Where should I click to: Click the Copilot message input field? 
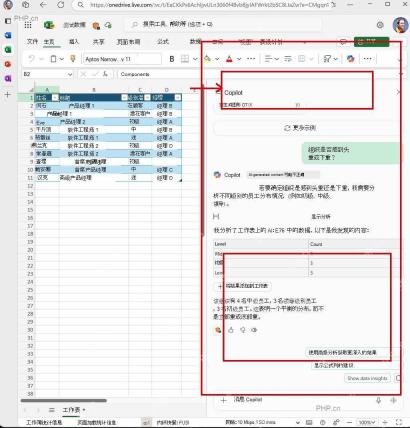pyautogui.click(x=302, y=400)
